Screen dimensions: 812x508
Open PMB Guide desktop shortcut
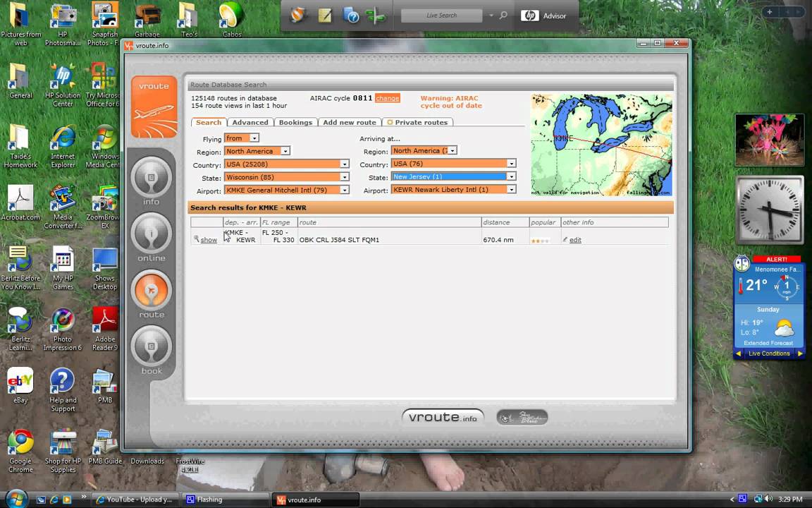point(104,447)
